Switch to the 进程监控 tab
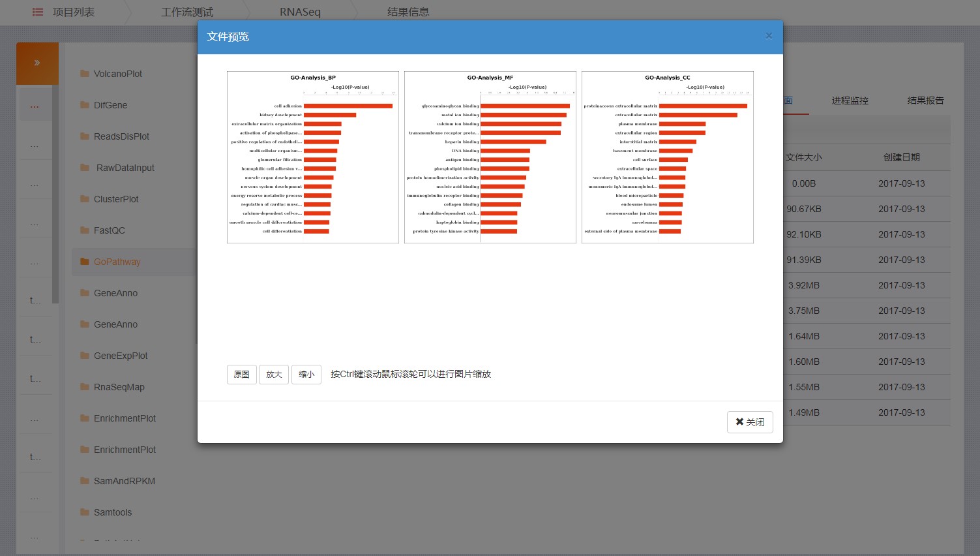Viewport: 980px width, 556px height. (850, 100)
